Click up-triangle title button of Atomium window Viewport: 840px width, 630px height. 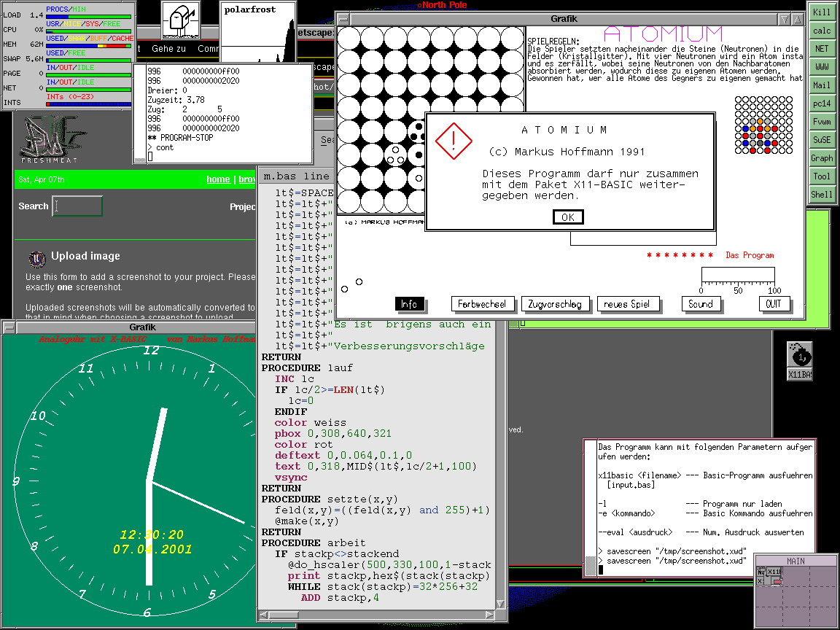pyautogui.click(x=798, y=19)
